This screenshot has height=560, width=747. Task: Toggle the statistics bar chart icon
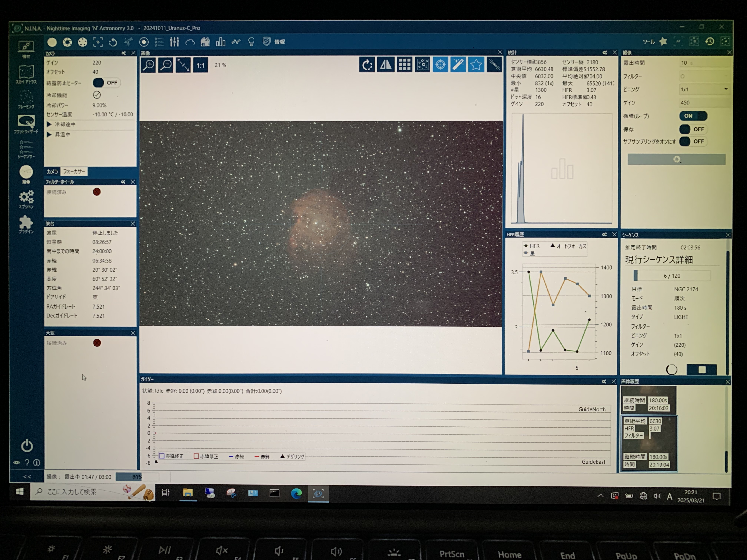220,42
